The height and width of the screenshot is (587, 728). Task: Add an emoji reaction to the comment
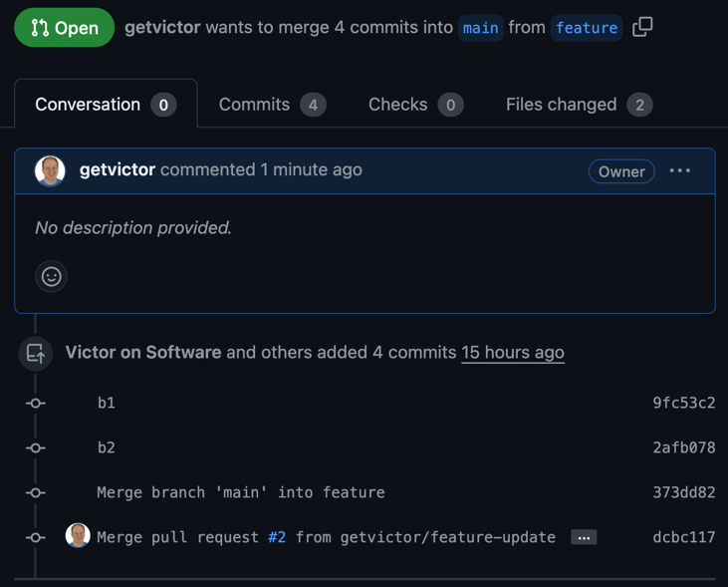click(x=51, y=276)
